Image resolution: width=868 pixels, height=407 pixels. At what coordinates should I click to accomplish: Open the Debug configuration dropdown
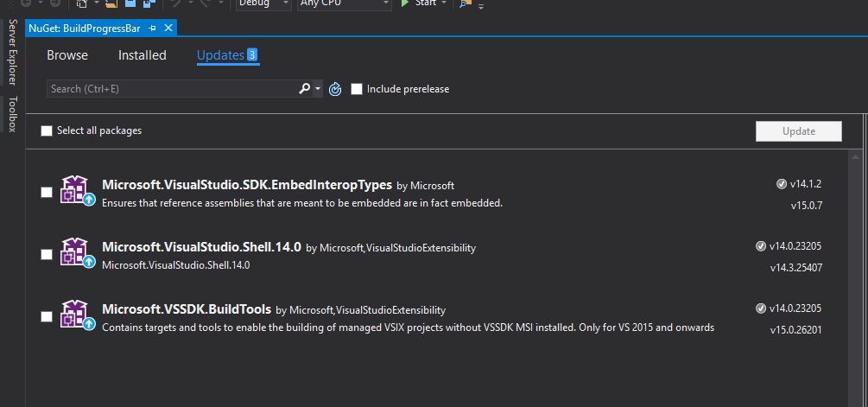pyautogui.click(x=263, y=3)
